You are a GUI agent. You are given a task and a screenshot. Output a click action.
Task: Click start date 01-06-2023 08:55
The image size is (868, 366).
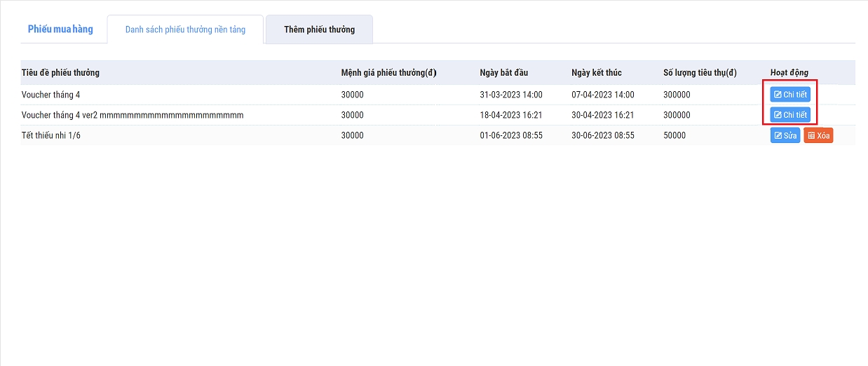(x=511, y=135)
